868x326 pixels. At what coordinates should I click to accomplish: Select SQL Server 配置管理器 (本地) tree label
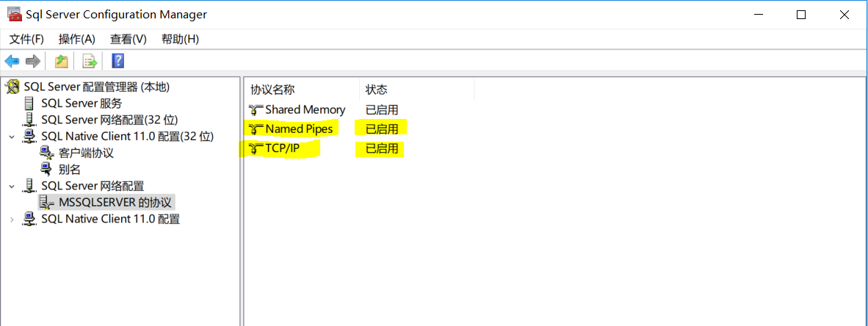(97, 87)
